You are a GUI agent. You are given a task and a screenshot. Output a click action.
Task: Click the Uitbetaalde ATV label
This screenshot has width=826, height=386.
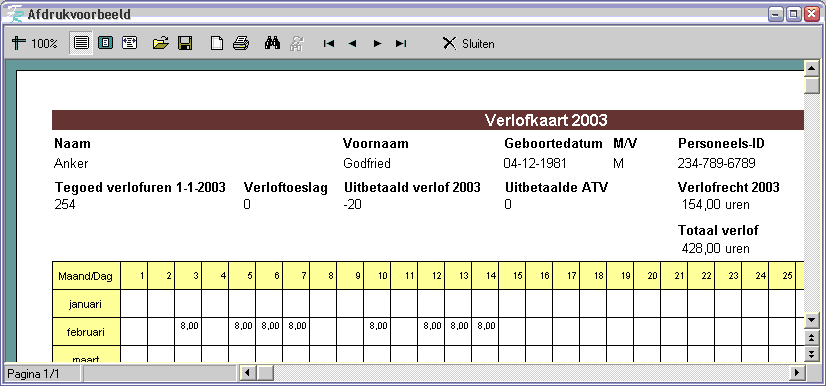pyautogui.click(x=556, y=187)
